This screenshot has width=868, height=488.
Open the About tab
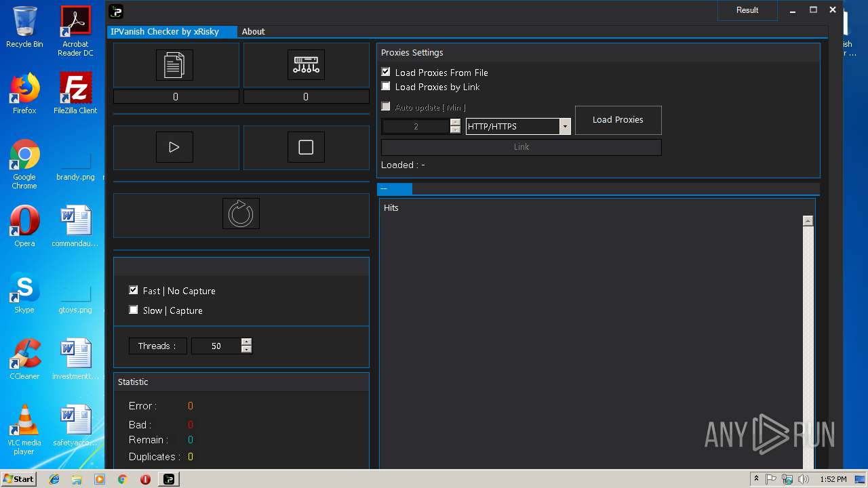click(x=254, y=31)
